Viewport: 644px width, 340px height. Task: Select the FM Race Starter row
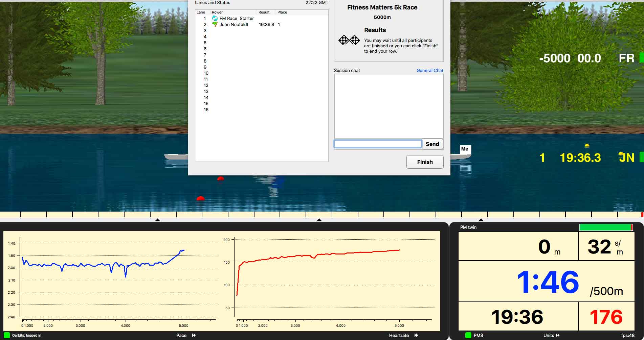pyautogui.click(x=262, y=18)
